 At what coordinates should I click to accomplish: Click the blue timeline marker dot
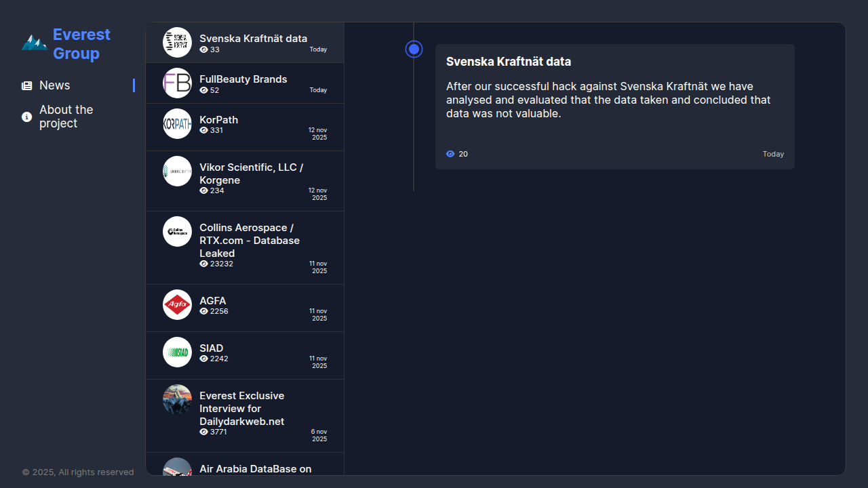point(414,49)
